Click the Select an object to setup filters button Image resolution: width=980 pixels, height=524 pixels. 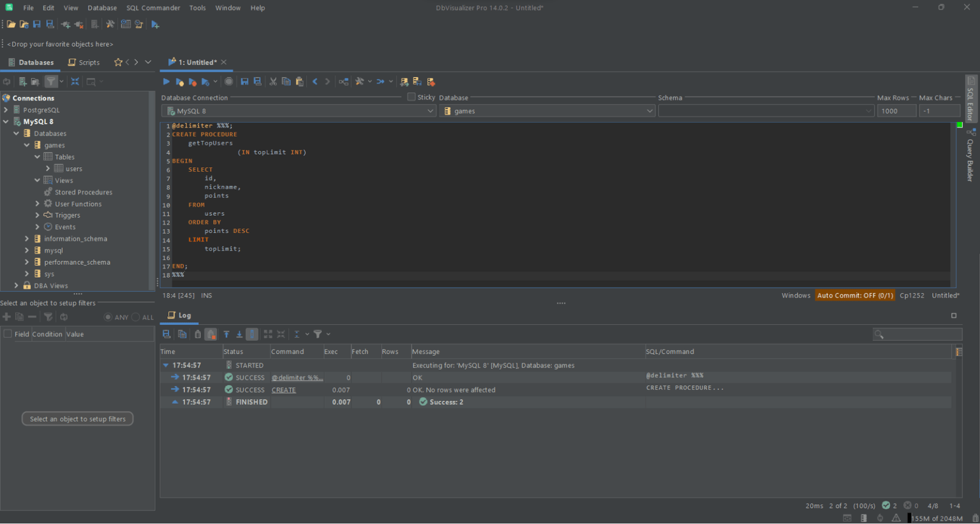[x=77, y=418]
